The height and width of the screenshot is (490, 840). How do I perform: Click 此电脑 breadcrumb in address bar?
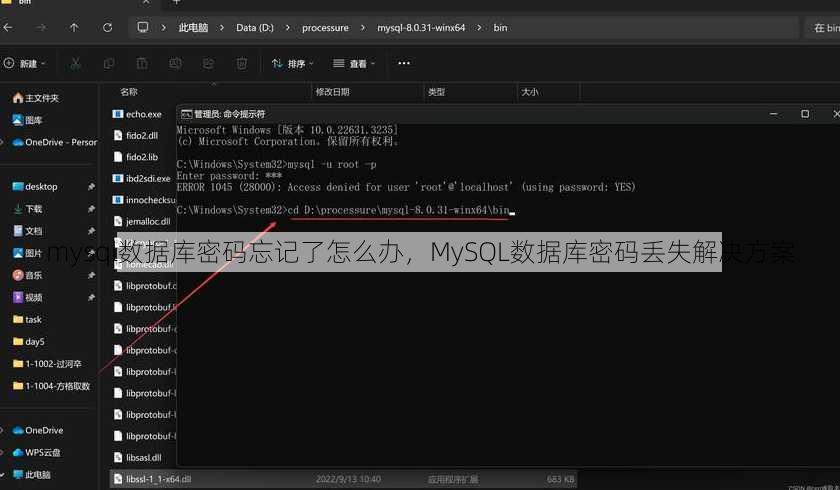(x=193, y=27)
